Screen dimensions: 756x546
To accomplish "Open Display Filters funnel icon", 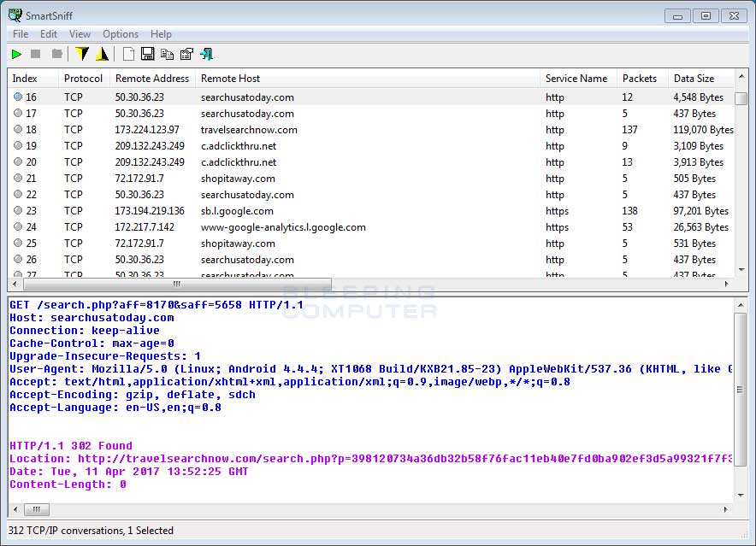I will pos(82,54).
